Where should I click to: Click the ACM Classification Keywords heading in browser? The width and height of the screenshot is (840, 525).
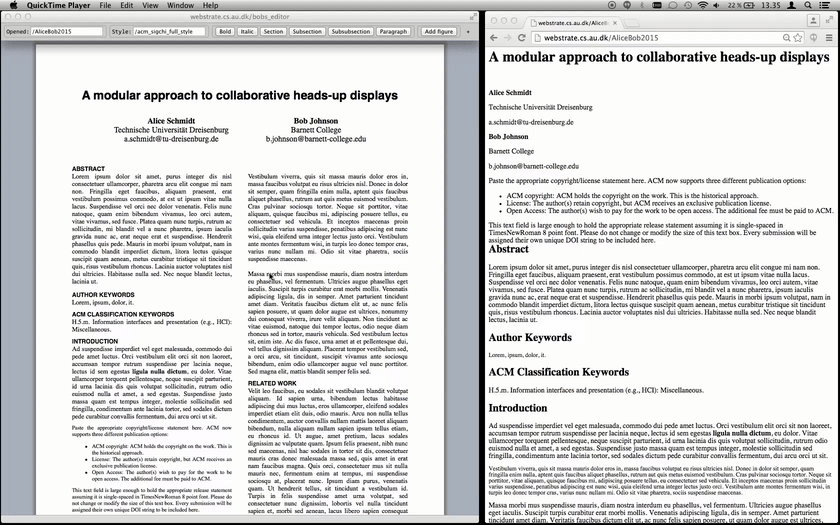[559, 372]
